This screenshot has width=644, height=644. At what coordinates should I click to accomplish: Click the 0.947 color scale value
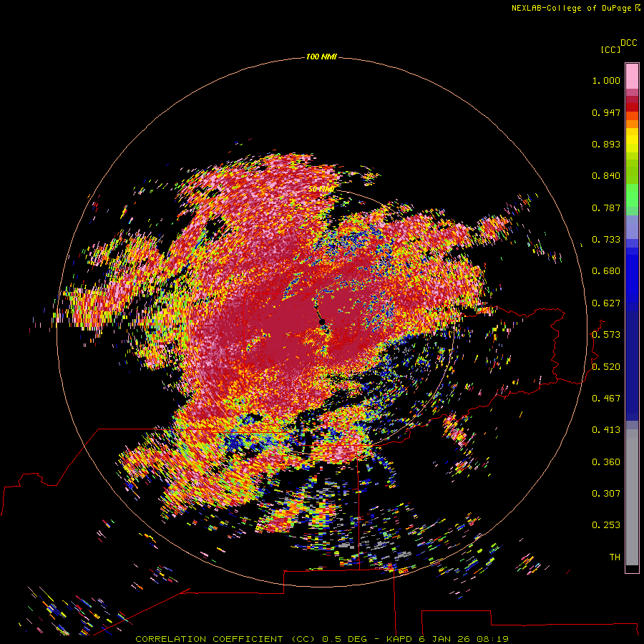click(606, 112)
